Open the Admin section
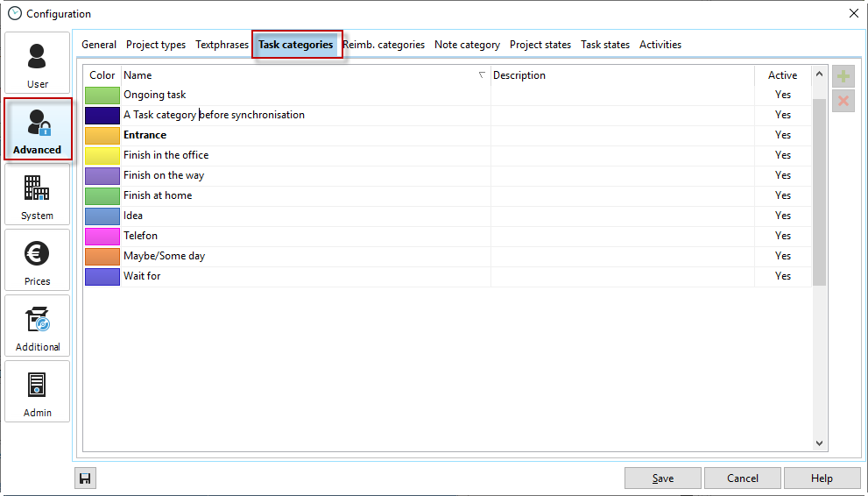The height and width of the screenshot is (496, 868). click(37, 393)
